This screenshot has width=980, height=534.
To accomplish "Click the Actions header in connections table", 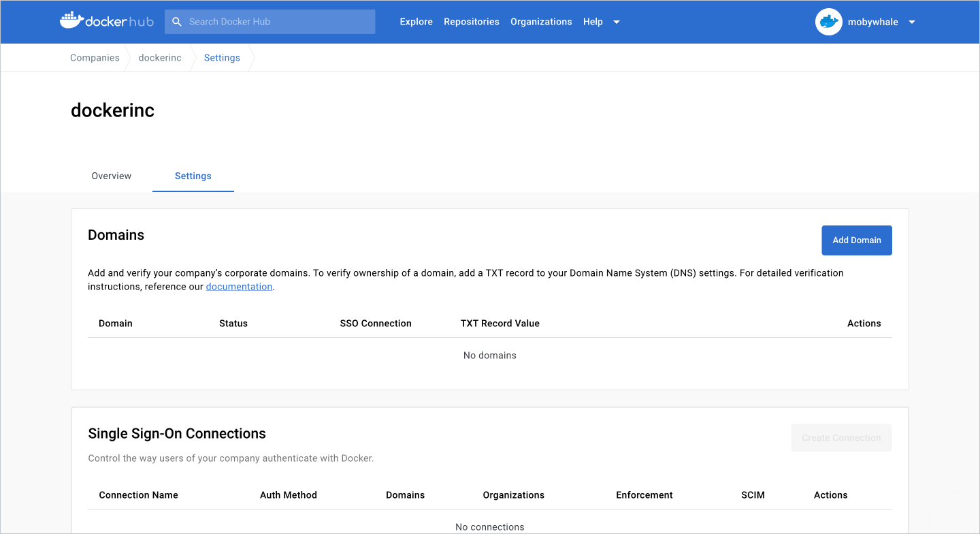I will [x=831, y=495].
